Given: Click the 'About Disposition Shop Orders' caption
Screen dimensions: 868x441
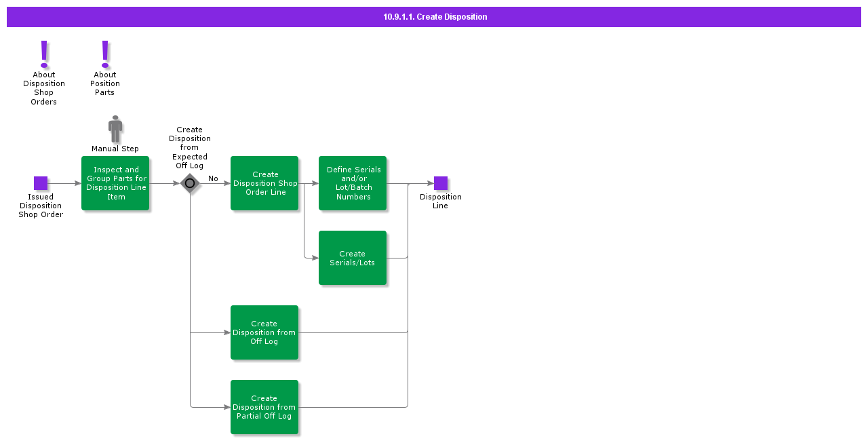Looking at the screenshot, I should point(44,88).
